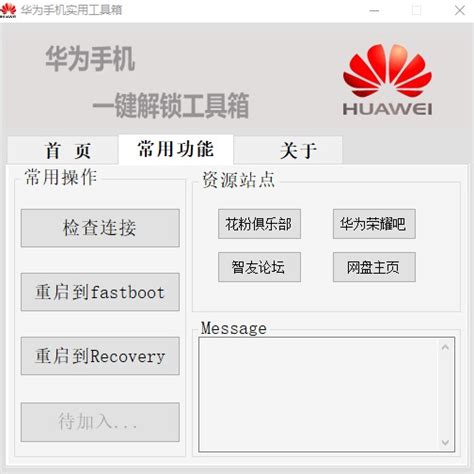The width and height of the screenshot is (474, 474).
Task: Click 重启到fastboot button
Action: click(100, 292)
